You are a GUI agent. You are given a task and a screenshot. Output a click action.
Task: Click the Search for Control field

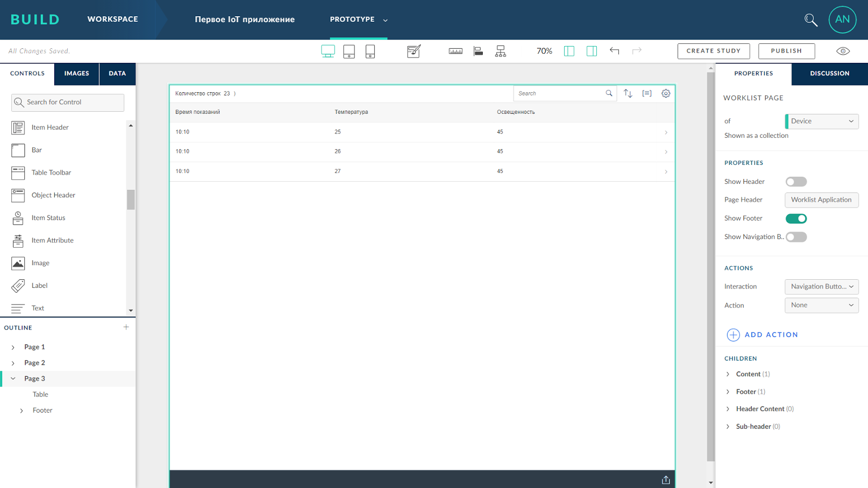tap(67, 102)
